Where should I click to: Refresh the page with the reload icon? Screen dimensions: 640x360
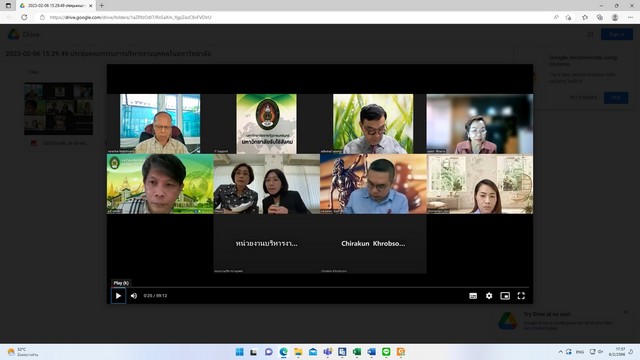point(24,17)
